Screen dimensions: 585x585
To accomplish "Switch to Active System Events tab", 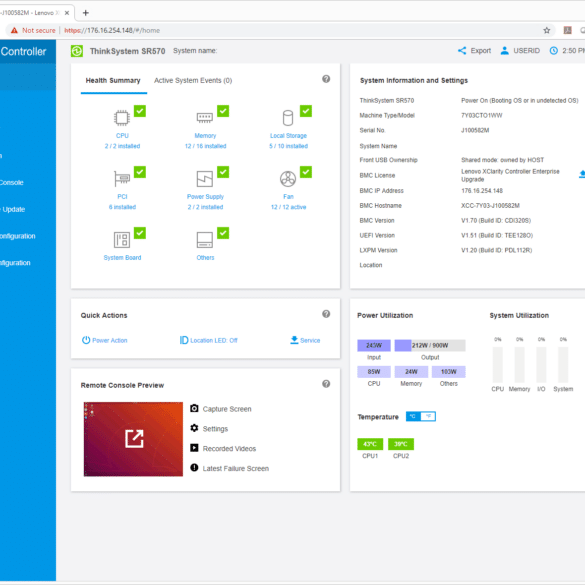I will coord(193,81).
